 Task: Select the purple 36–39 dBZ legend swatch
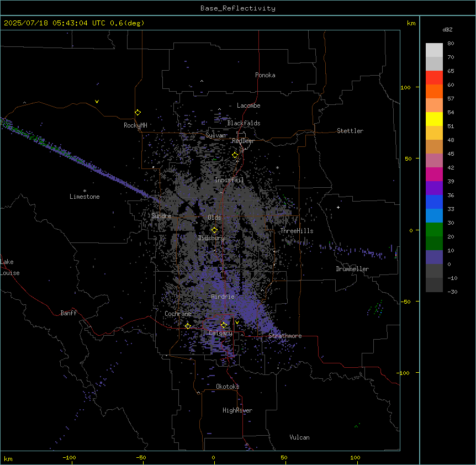tap(434, 188)
